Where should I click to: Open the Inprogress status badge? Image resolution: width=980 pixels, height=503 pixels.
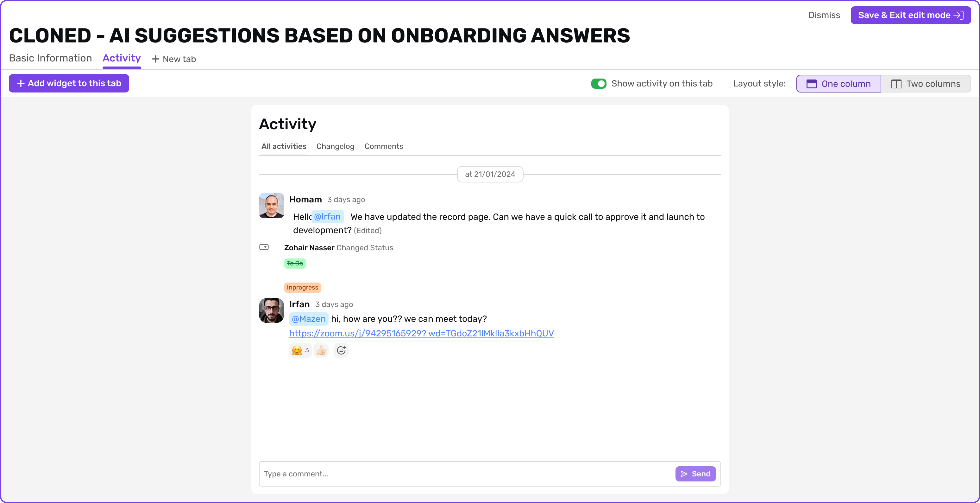[x=302, y=287]
